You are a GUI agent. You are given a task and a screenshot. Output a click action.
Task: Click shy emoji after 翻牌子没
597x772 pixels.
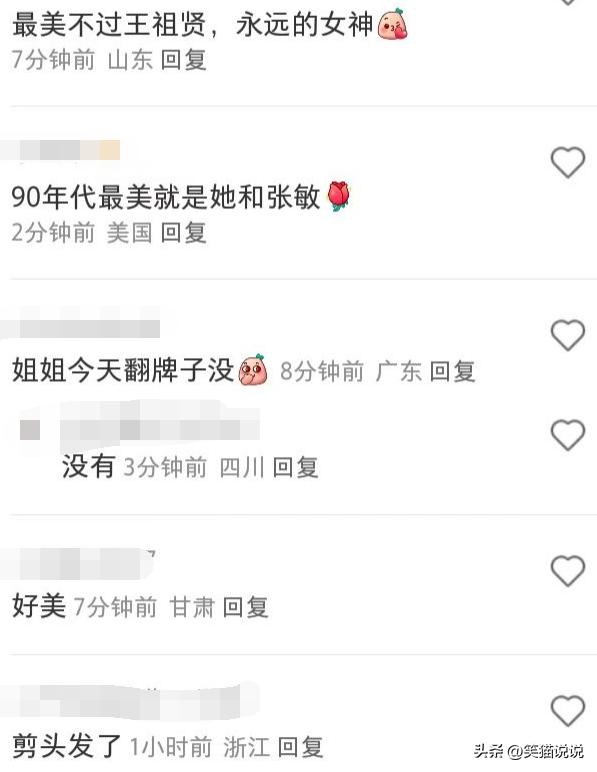click(x=253, y=369)
